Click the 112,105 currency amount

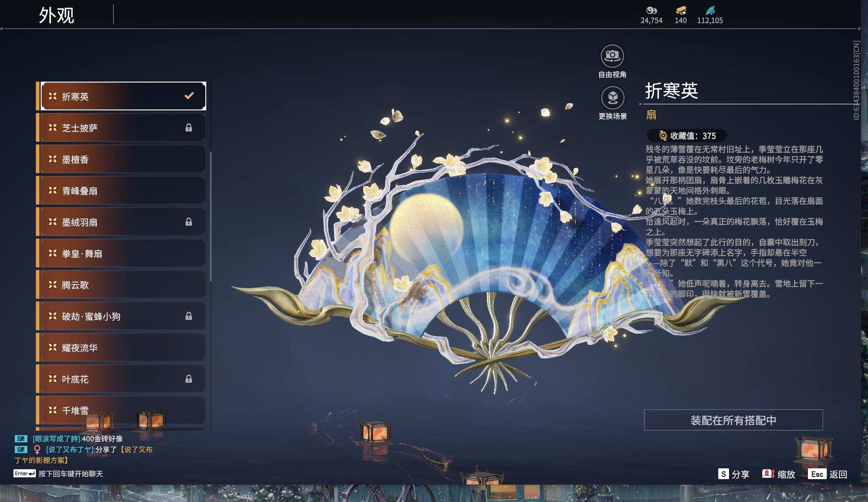[x=710, y=21]
